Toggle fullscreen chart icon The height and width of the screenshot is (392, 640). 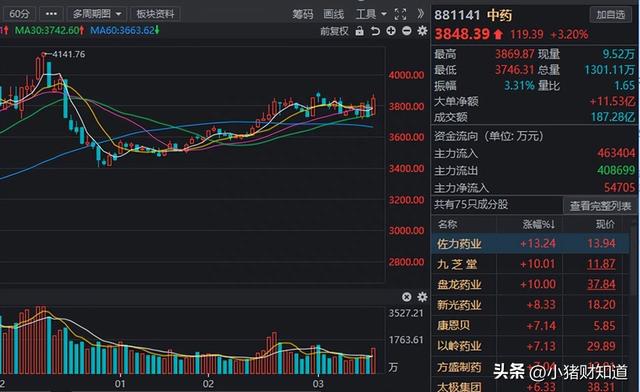point(400,15)
